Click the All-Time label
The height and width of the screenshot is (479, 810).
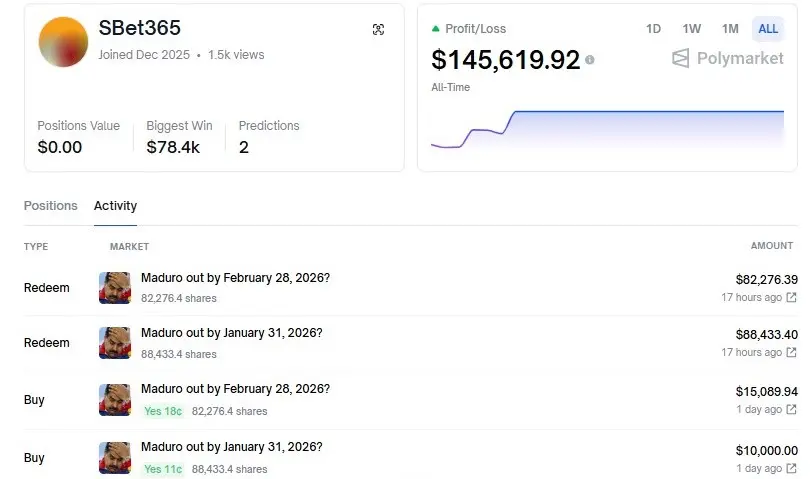450,87
